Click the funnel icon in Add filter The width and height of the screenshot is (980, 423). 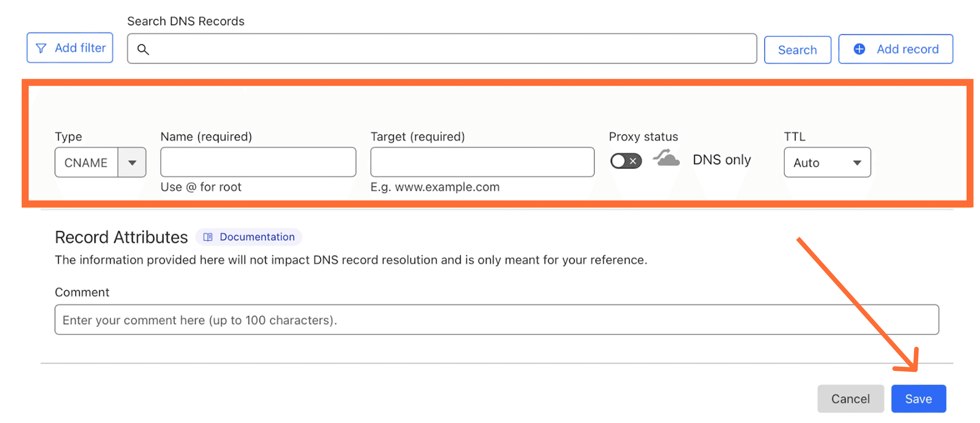click(x=41, y=48)
